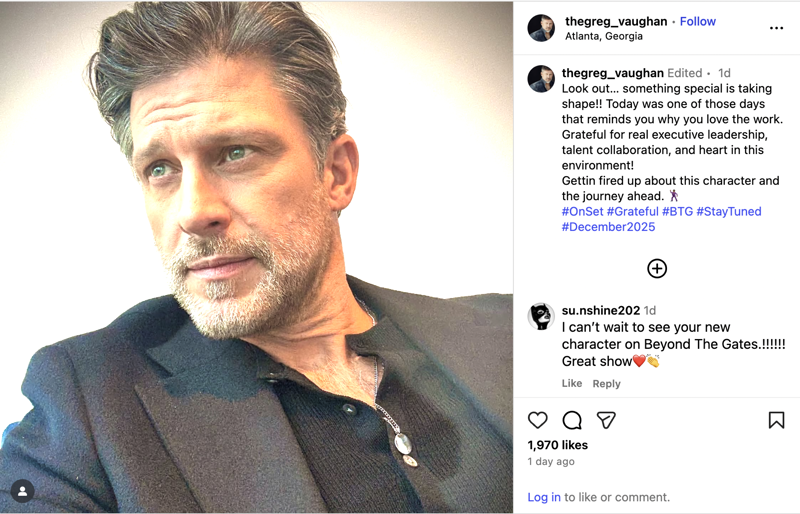This screenshot has height=514, width=800.
Task: Share the post with paper plane icon
Action: (x=606, y=420)
